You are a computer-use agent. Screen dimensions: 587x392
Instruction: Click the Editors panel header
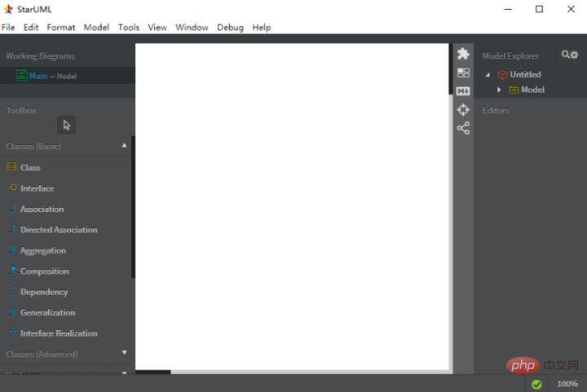click(496, 110)
